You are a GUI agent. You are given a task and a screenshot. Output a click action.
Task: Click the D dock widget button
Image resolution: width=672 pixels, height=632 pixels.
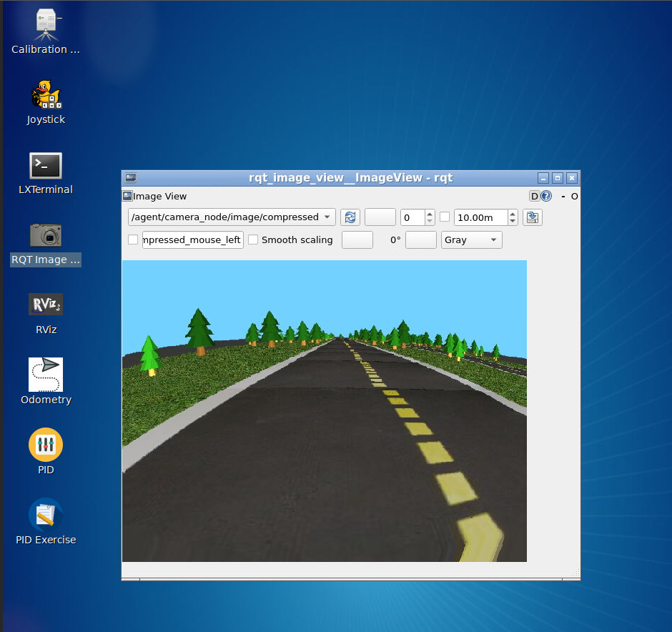pyautogui.click(x=535, y=196)
